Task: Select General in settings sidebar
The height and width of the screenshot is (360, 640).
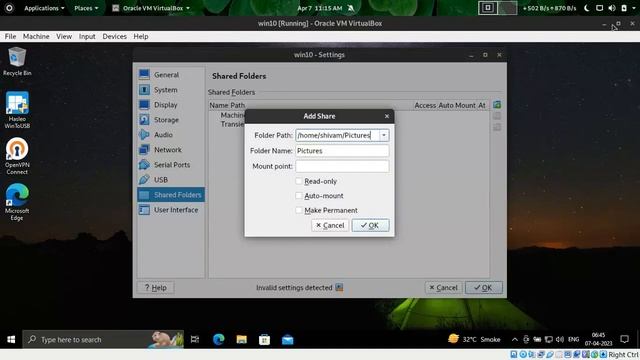Action: 171,75
